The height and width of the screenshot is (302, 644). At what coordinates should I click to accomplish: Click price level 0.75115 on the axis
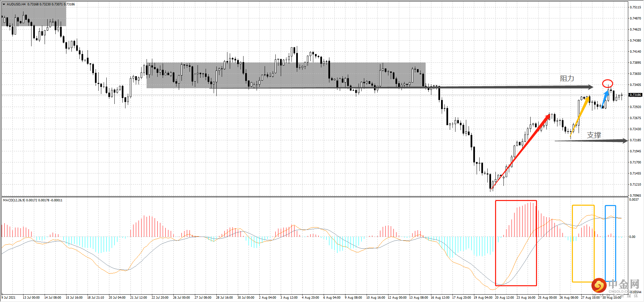(x=635, y=7)
